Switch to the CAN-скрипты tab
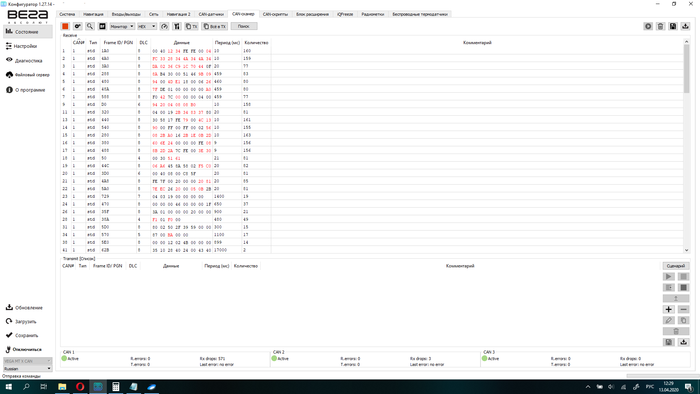 point(275,14)
